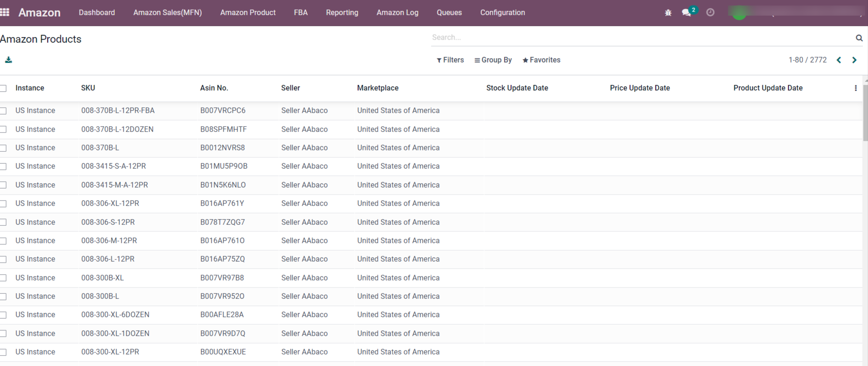Viewport: 868px width, 366px height.
Task: Go to next page of records
Action: pyautogui.click(x=854, y=60)
